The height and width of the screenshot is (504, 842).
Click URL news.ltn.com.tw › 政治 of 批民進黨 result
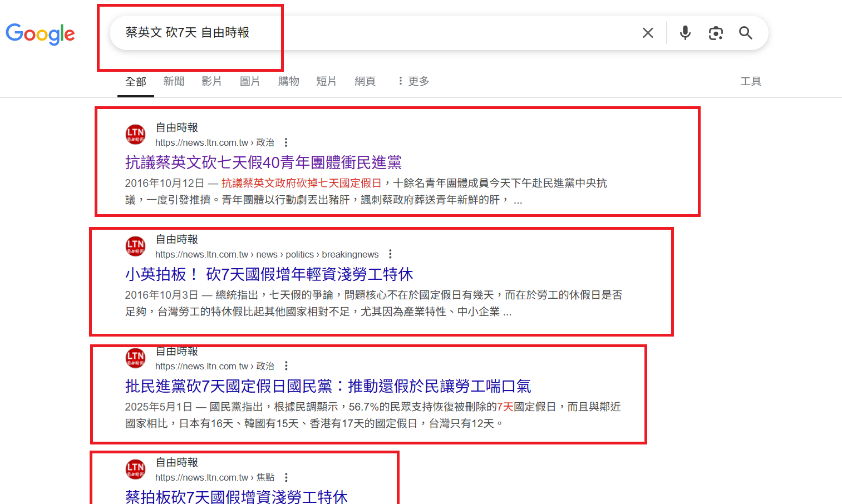pyautogui.click(x=215, y=366)
